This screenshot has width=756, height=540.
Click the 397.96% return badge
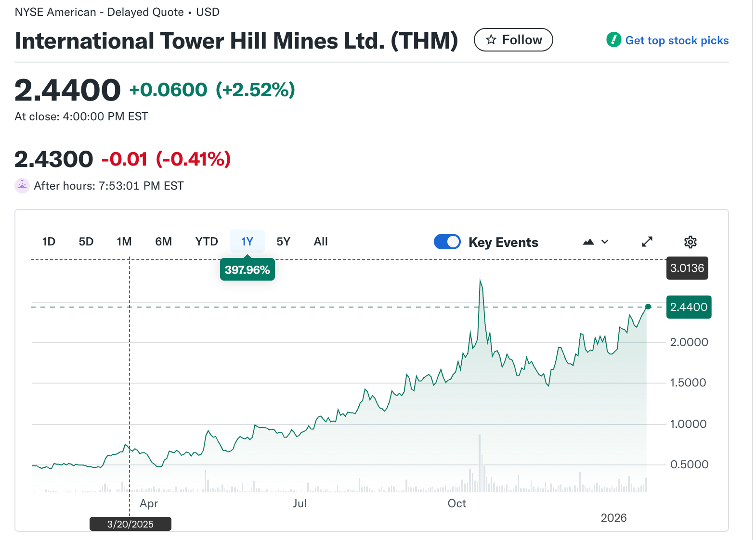point(248,270)
